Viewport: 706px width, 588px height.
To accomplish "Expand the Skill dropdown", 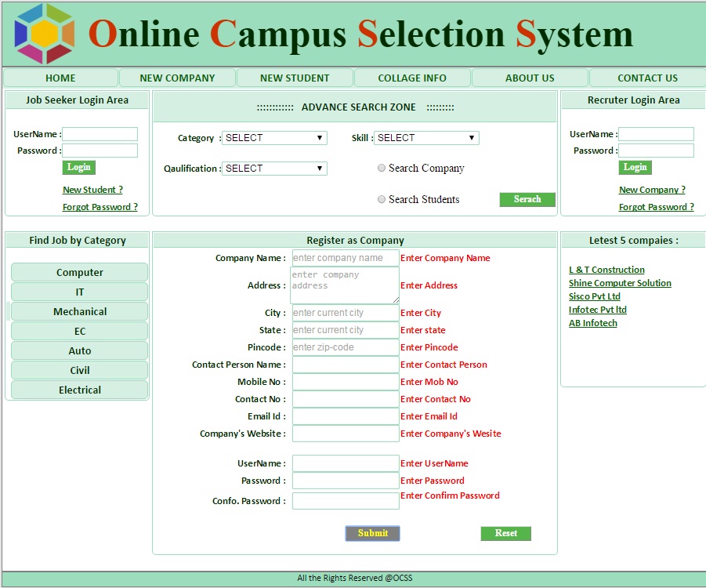I will point(426,138).
